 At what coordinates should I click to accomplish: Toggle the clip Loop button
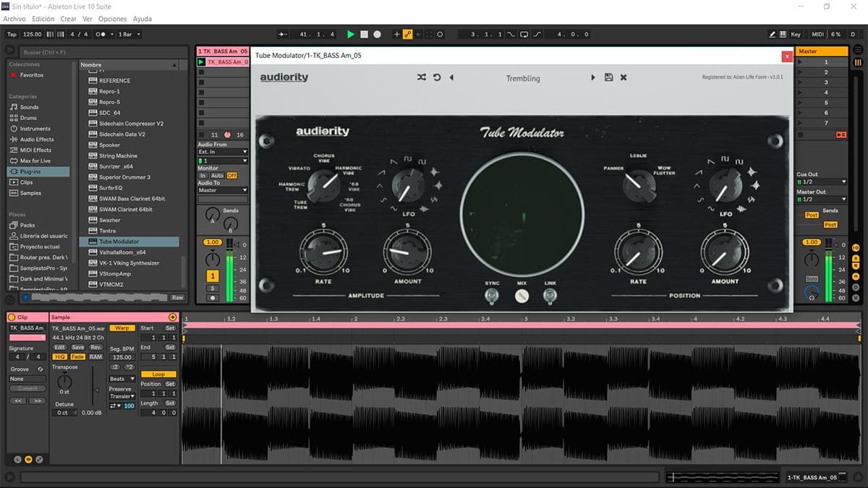point(158,374)
